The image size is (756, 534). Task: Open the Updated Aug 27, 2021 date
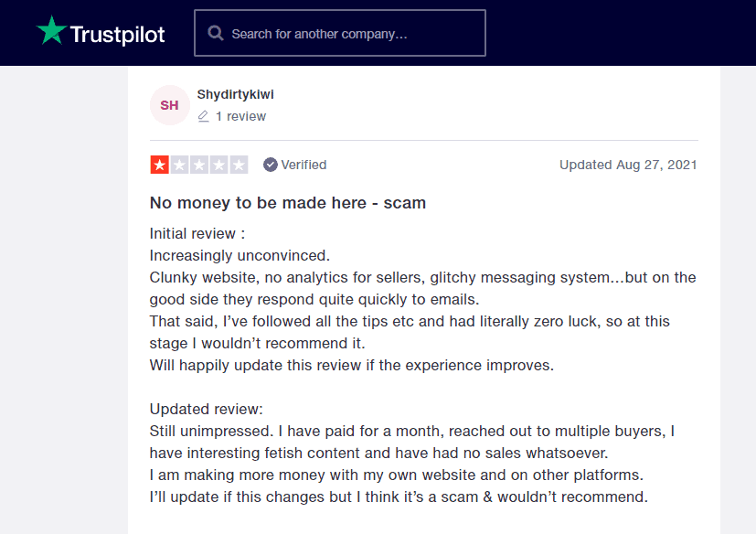pos(628,165)
